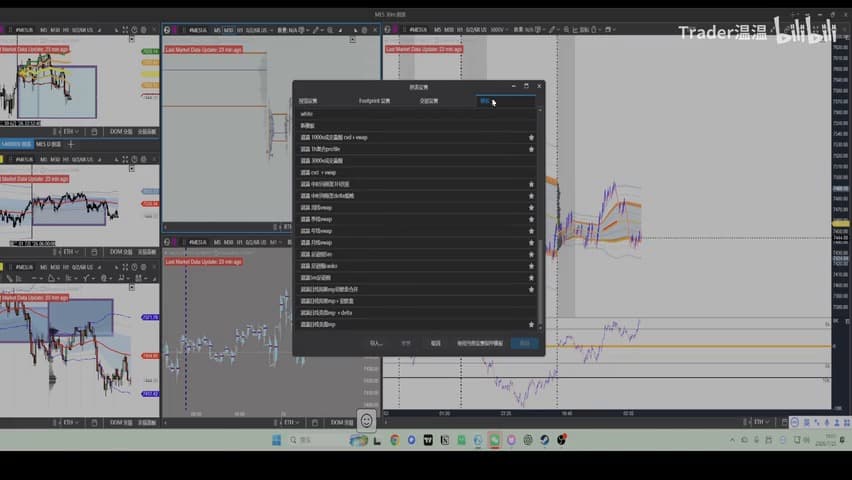Viewport: 852px width, 480px height.
Task: Toggle favorite star on the TPO profile template
Action: click(x=531, y=149)
